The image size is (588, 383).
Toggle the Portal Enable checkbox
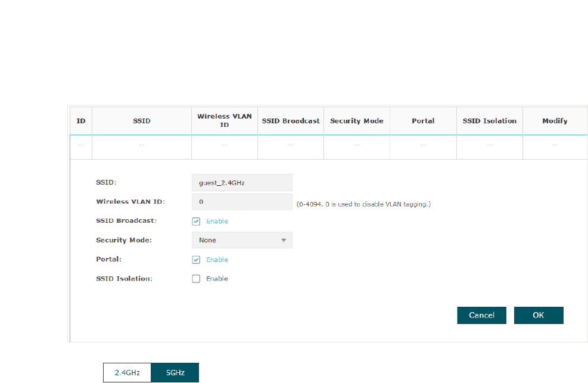(x=196, y=260)
